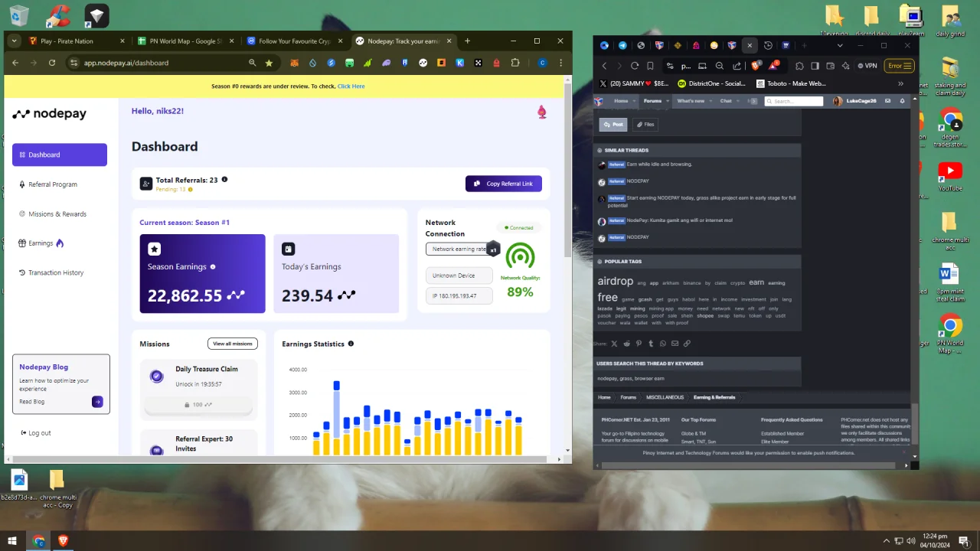Show more Brave bookmarks chevron
Screen dimensions: 980x551
pyautogui.click(x=900, y=83)
